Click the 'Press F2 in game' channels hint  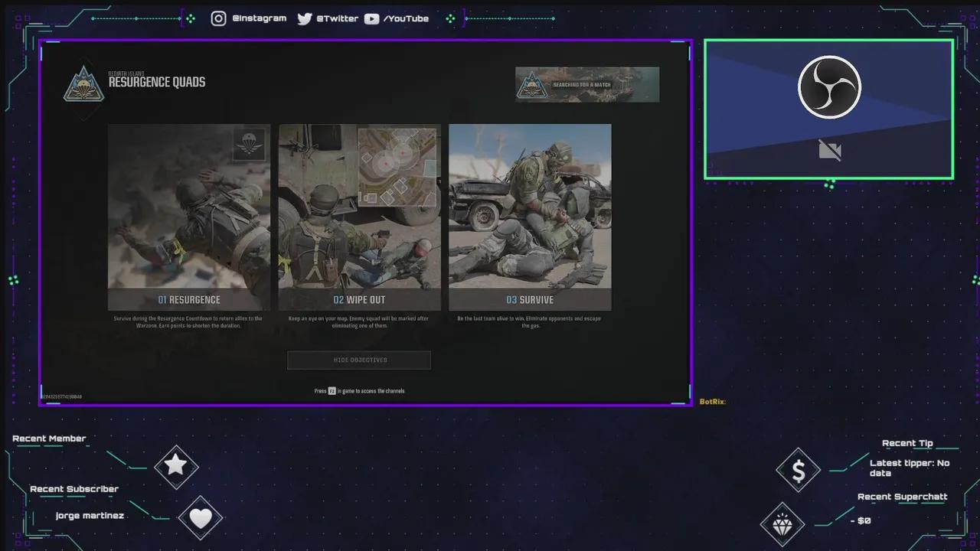359,391
